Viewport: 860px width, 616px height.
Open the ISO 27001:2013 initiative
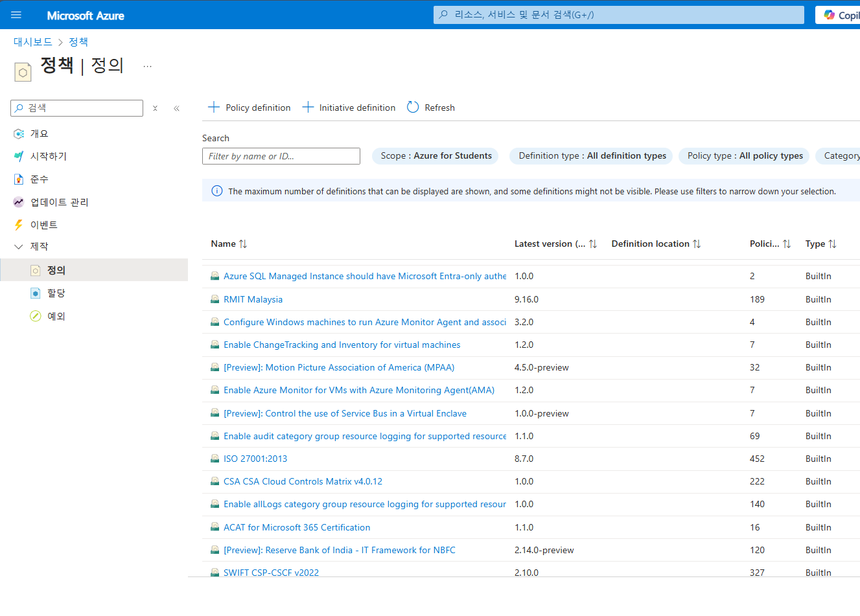[255, 459]
